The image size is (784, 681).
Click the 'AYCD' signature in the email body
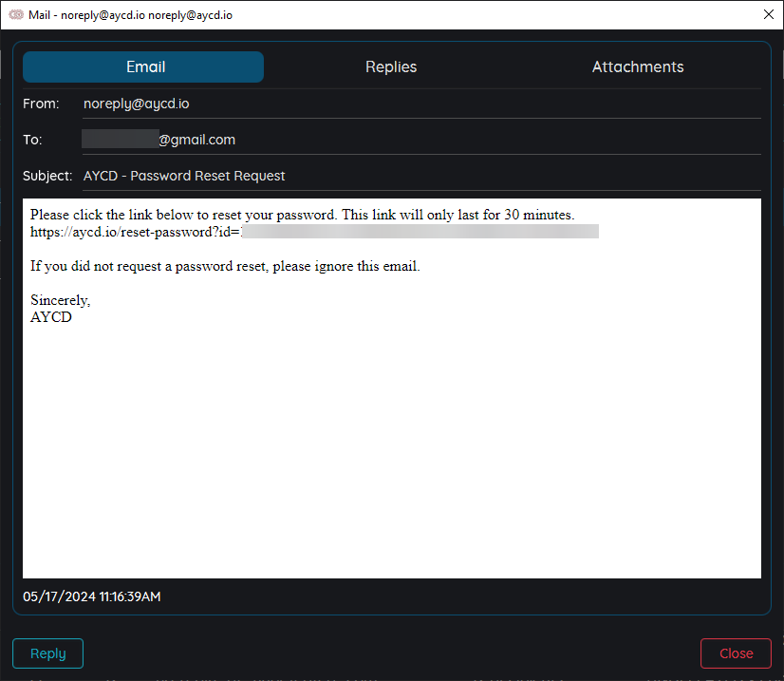[x=51, y=317]
